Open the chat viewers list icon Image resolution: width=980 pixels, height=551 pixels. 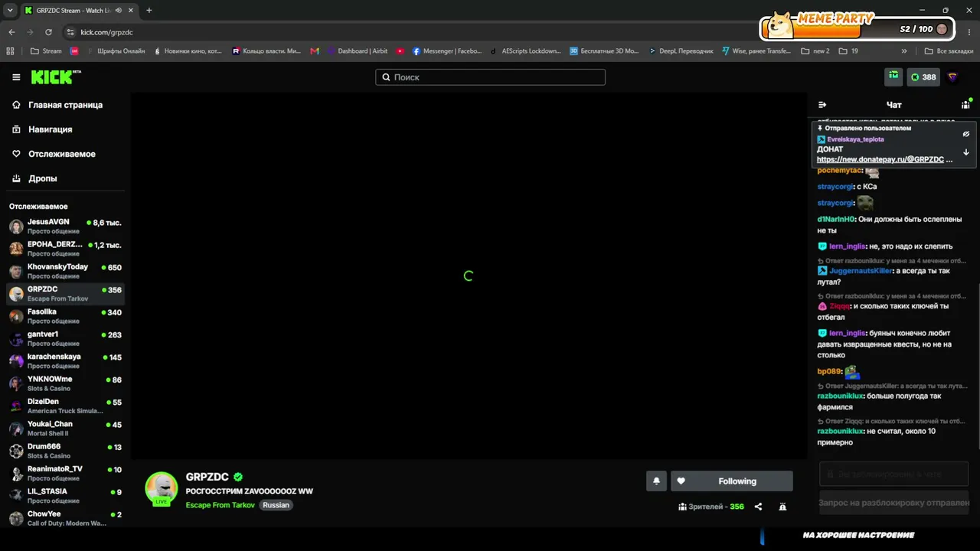click(966, 104)
